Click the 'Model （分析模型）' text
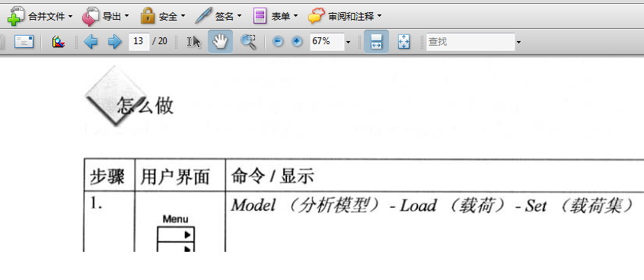 306,205
